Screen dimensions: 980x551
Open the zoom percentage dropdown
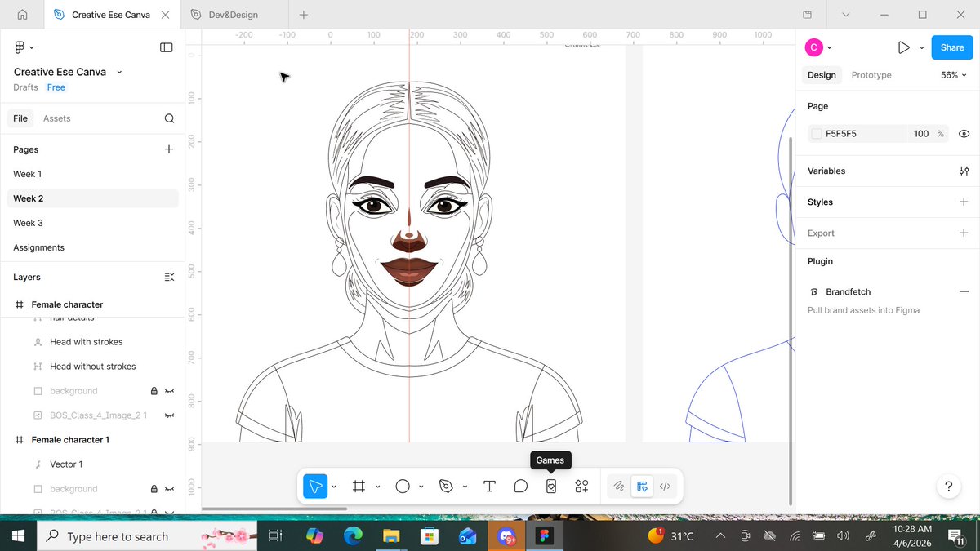coord(952,74)
